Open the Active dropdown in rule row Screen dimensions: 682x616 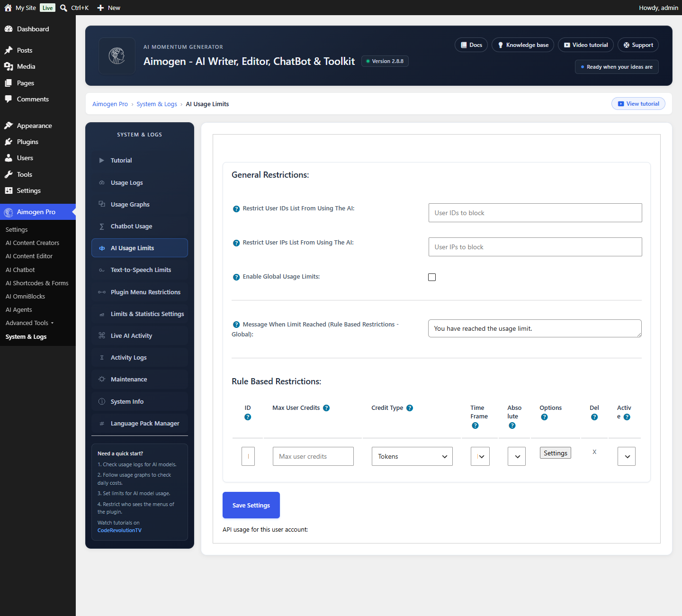coord(627,456)
